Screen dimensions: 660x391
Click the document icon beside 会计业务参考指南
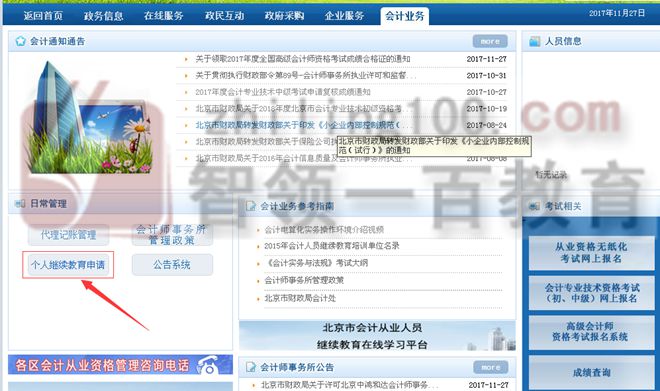251,206
